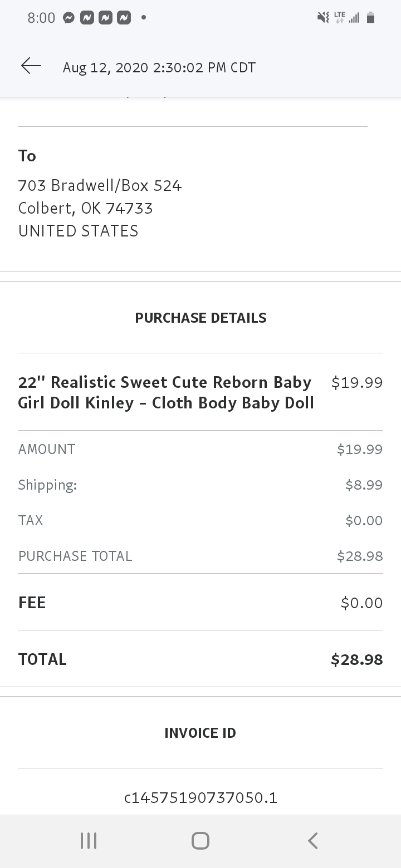The width and height of the screenshot is (401, 868).
Task: Tap the battery status icon
Action: pyautogui.click(x=371, y=18)
